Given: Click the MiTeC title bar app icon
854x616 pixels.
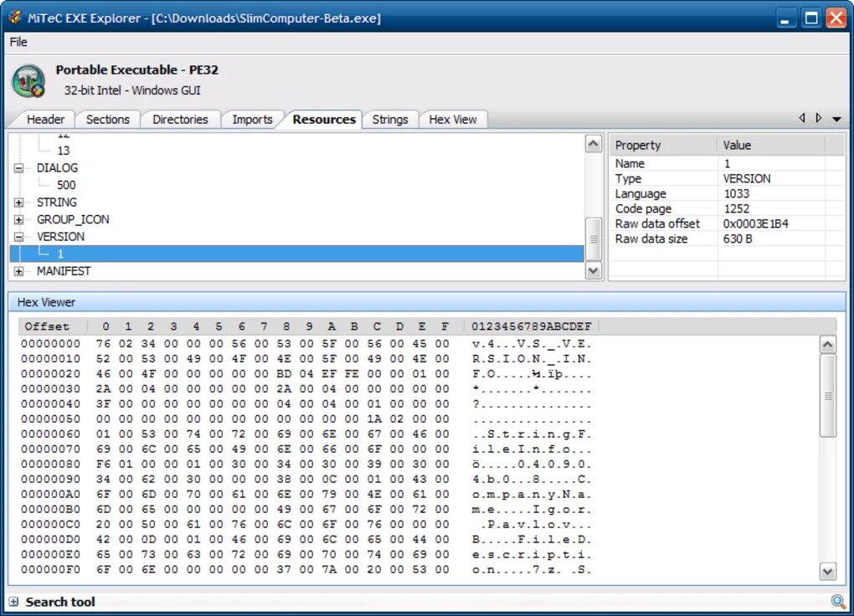Looking at the screenshot, I should pos(15,17).
